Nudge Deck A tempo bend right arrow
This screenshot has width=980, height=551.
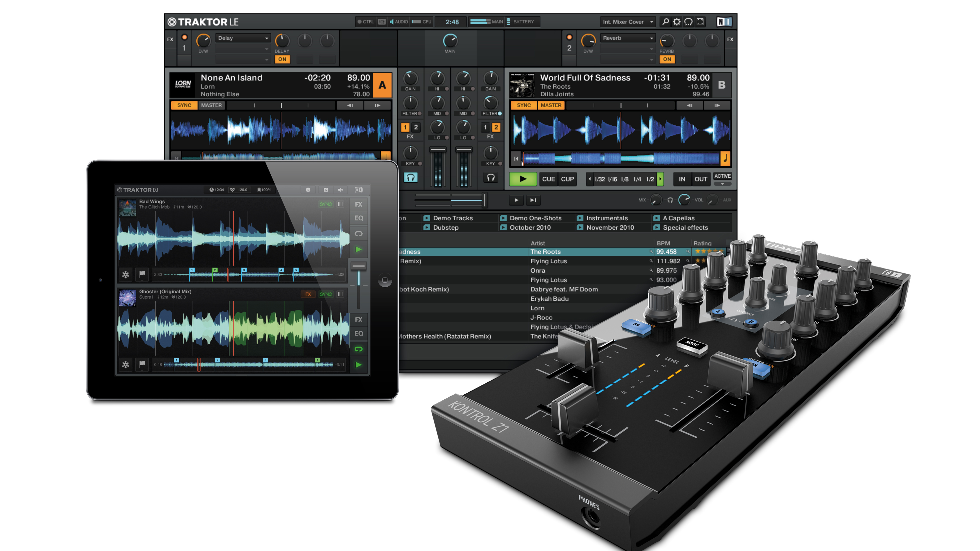tap(377, 105)
